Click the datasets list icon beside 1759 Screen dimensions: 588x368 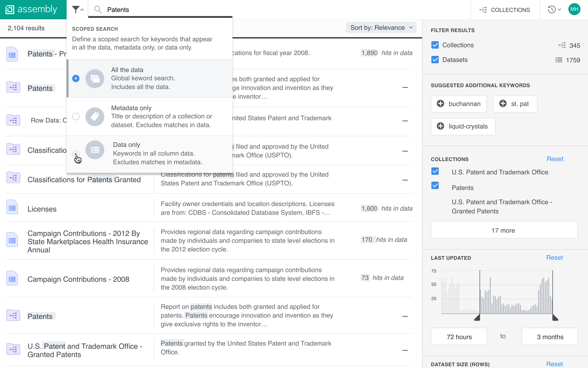tap(559, 60)
